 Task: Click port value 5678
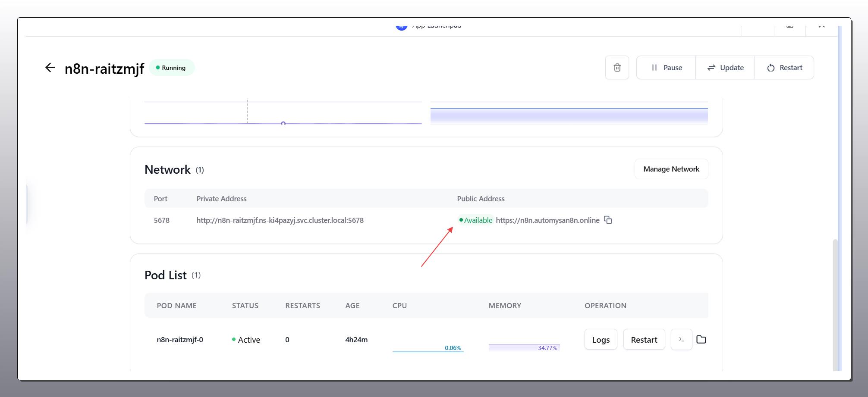click(162, 220)
